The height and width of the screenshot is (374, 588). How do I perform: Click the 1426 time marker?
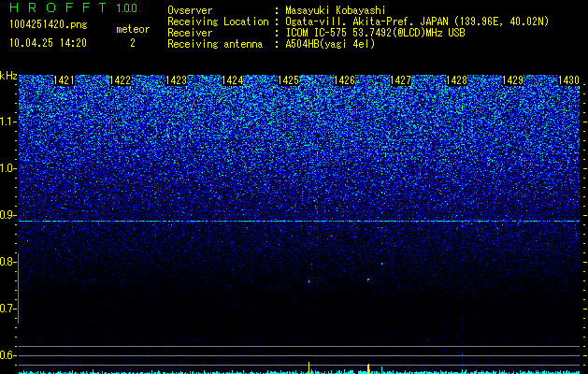(345, 80)
